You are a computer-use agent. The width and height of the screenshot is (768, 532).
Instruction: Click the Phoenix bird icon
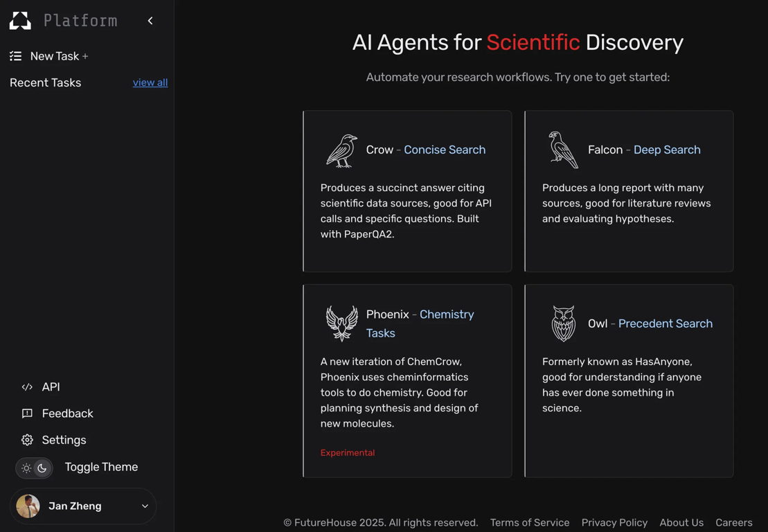[342, 323]
